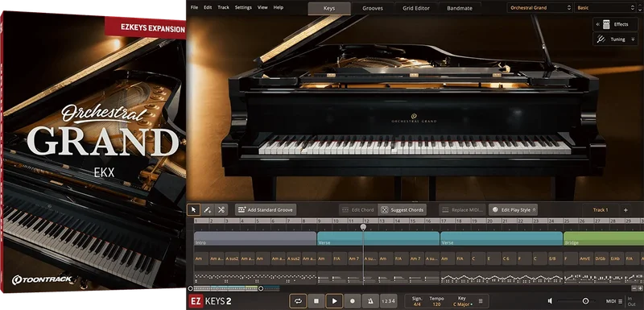Open the MIDI menu
Image resolution: width=644 pixels, height=310 pixels.
pyautogui.click(x=614, y=301)
